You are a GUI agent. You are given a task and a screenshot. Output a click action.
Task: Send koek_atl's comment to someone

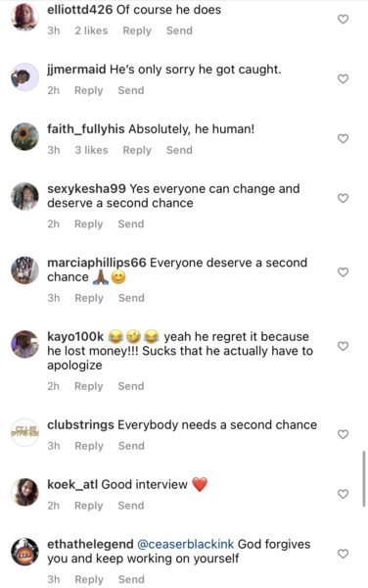(x=131, y=506)
